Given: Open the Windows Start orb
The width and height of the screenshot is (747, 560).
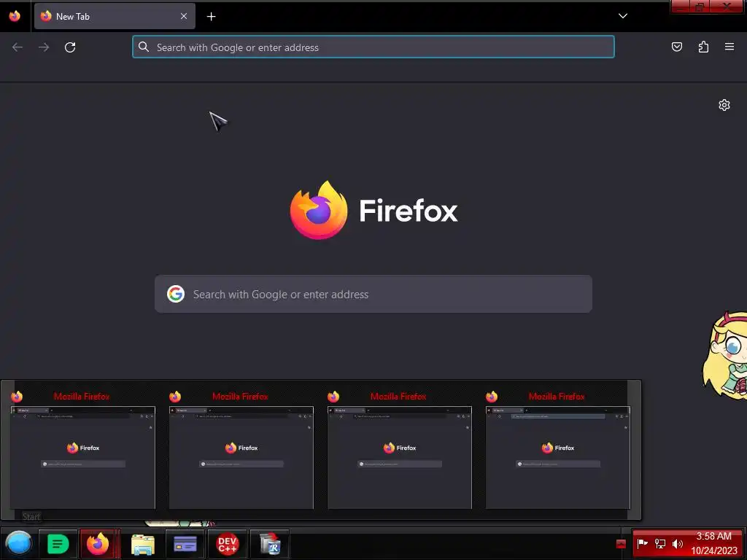Looking at the screenshot, I should pyautogui.click(x=18, y=543).
